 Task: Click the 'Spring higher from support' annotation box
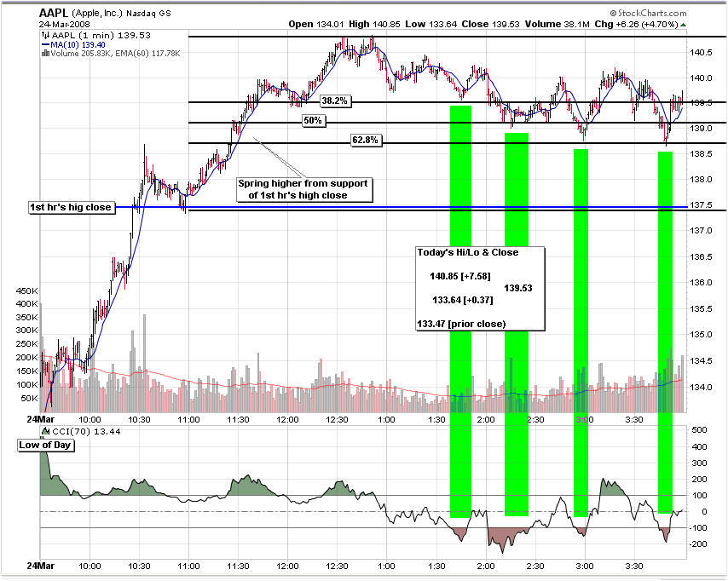click(x=303, y=189)
